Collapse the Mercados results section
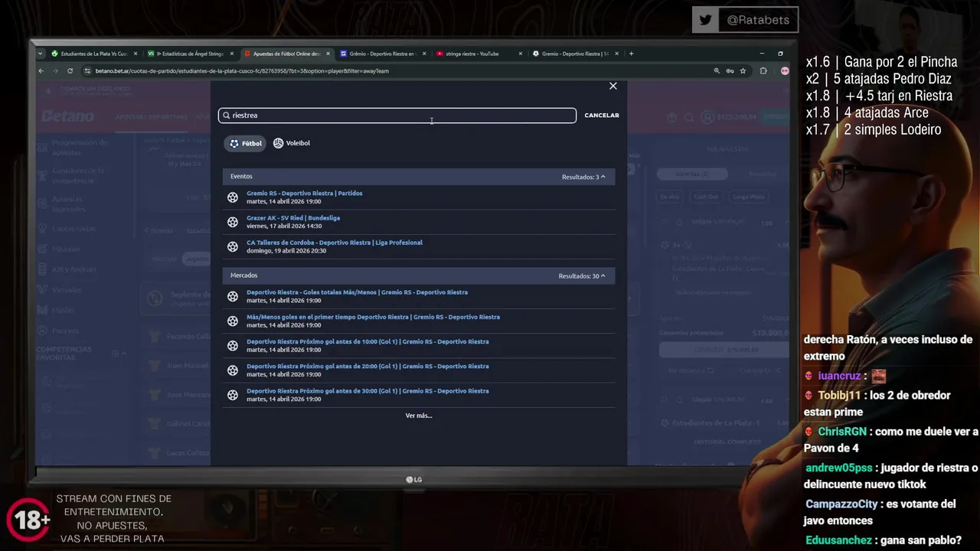 (x=582, y=275)
